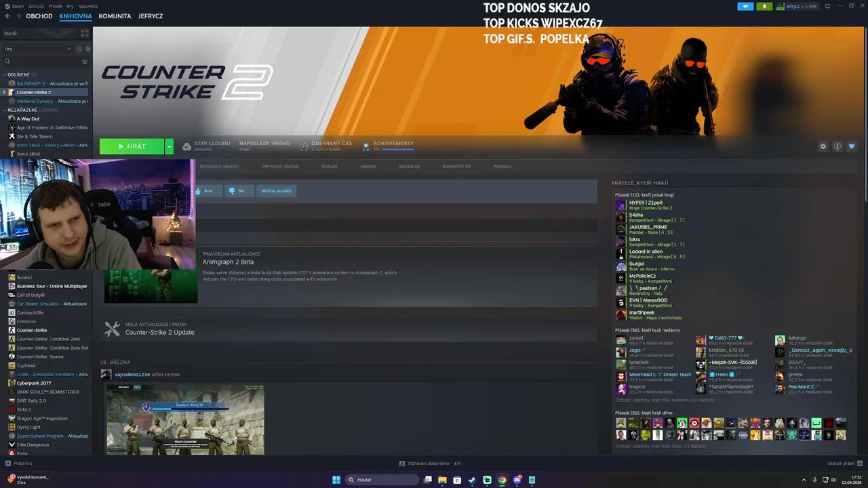Select Cuphead in the library list
The width and height of the screenshot is (868, 488).
click(x=47, y=365)
